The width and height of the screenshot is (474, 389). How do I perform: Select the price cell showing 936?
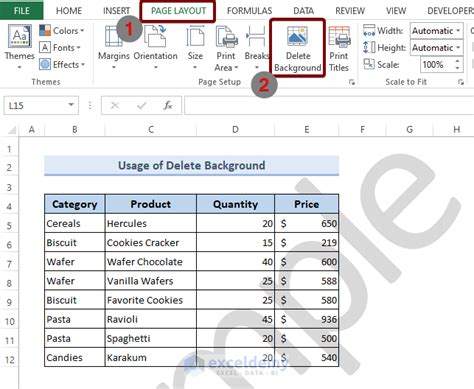[x=307, y=319]
